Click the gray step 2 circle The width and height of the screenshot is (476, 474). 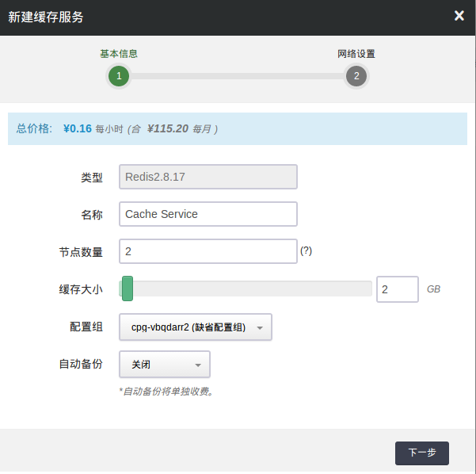(356, 76)
